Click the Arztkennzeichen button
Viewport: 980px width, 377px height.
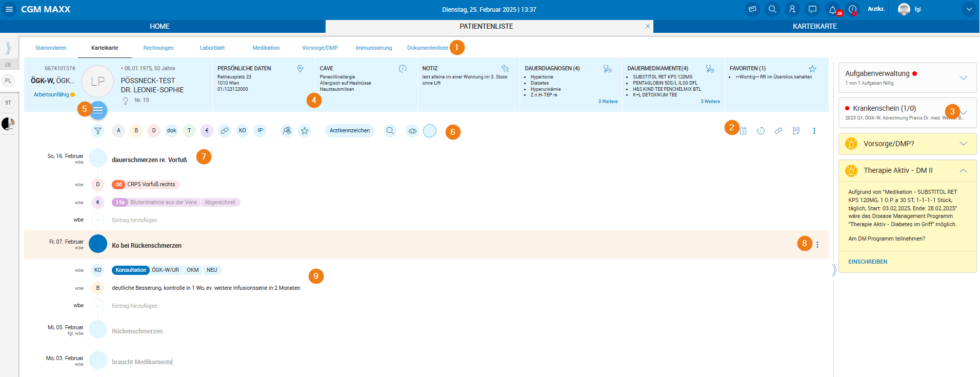(350, 131)
